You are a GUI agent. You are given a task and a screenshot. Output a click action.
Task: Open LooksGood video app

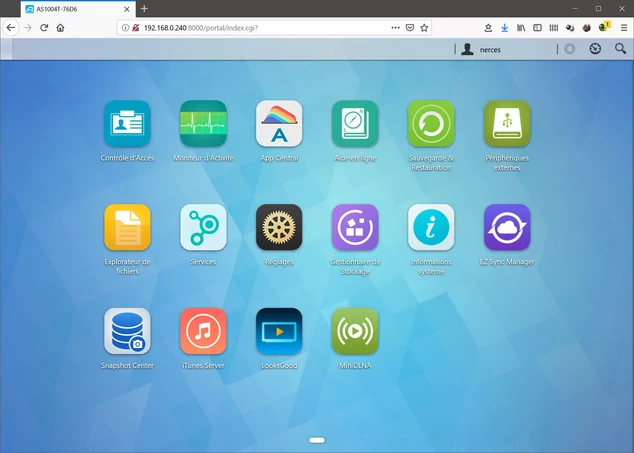(279, 331)
